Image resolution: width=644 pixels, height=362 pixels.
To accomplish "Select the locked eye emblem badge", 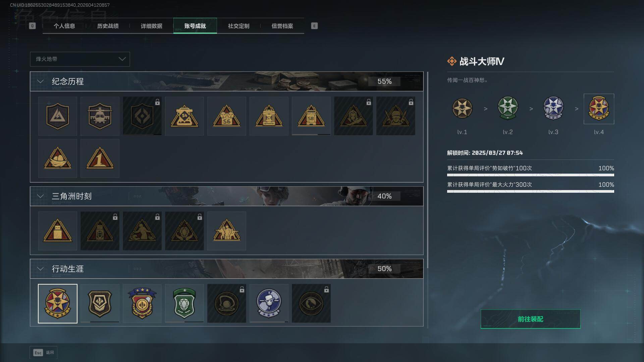I will [311, 303].
